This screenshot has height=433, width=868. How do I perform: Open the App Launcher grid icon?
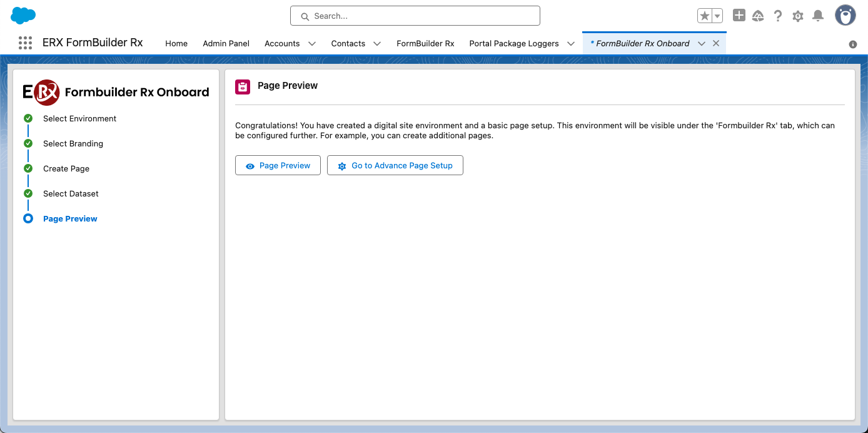(25, 43)
